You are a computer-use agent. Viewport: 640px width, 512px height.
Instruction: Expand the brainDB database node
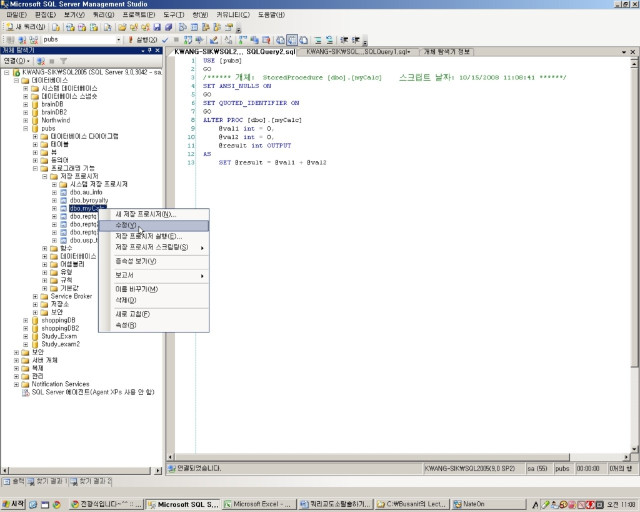26,104
